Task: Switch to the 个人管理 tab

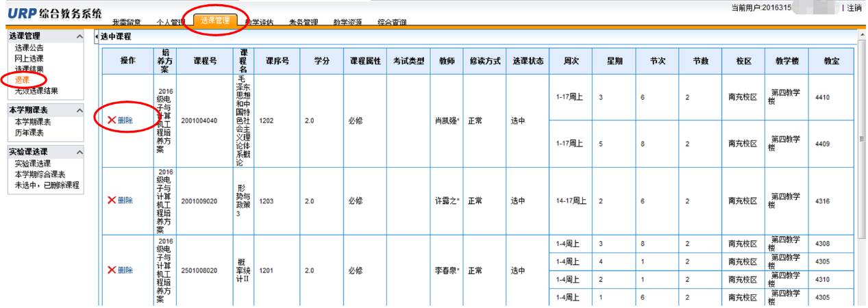Action: pyautogui.click(x=171, y=23)
